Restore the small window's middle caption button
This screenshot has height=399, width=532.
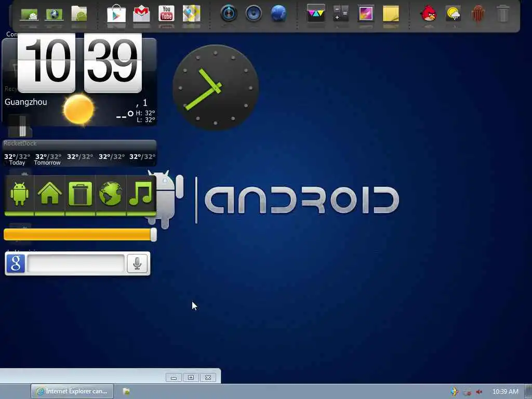click(x=191, y=378)
